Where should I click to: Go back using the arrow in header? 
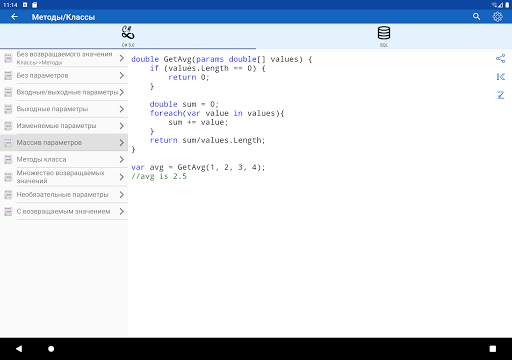[x=14, y=17]
